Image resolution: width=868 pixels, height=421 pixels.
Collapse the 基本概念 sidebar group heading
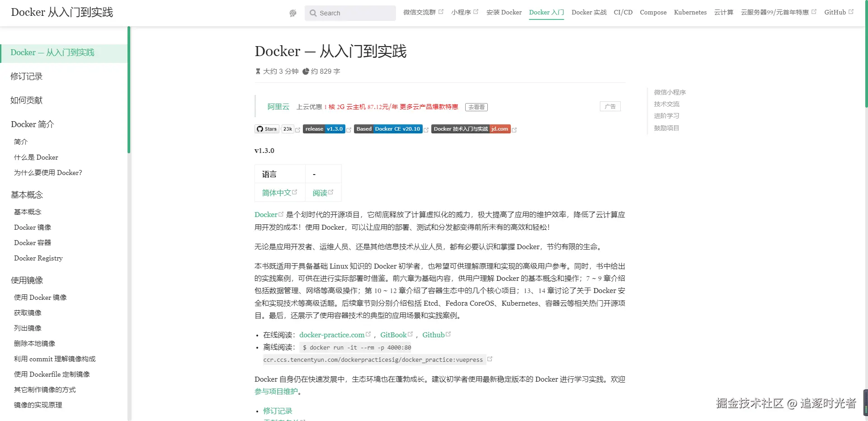(27, 195)
